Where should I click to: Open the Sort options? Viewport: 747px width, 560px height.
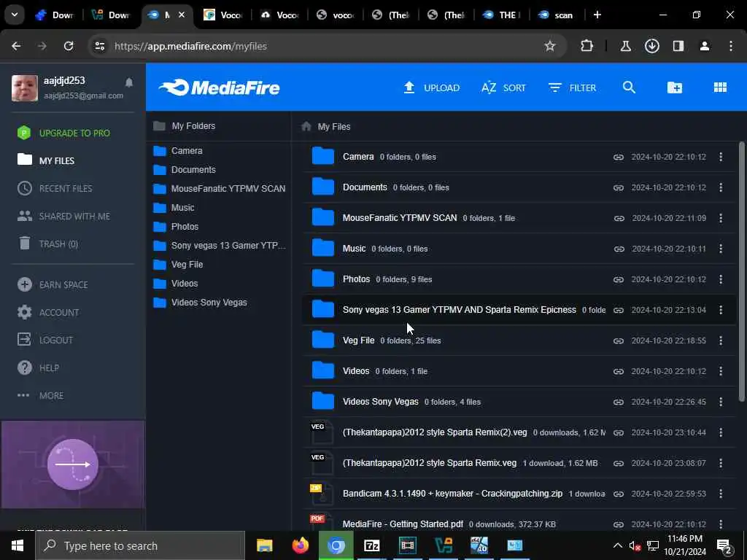click(503, 87)
